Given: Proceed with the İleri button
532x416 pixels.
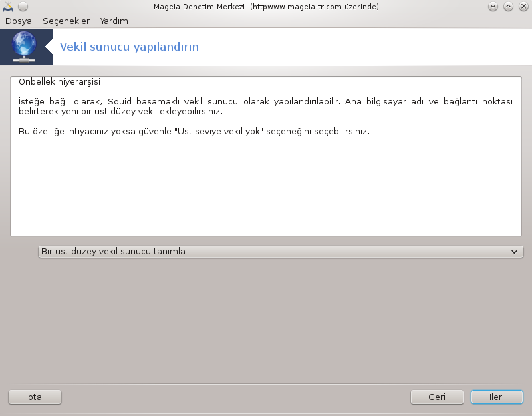Looking at the screenshot, I should point(497,397).
